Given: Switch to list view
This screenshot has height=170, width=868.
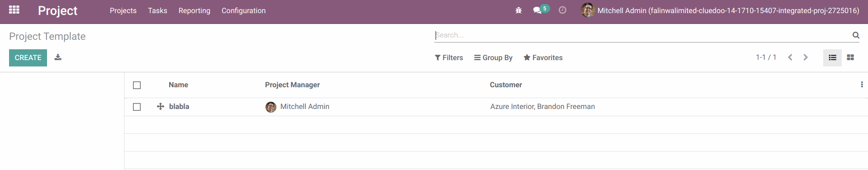Looking at the screenshot, I should pyautogui.click(x=832, y=57).
